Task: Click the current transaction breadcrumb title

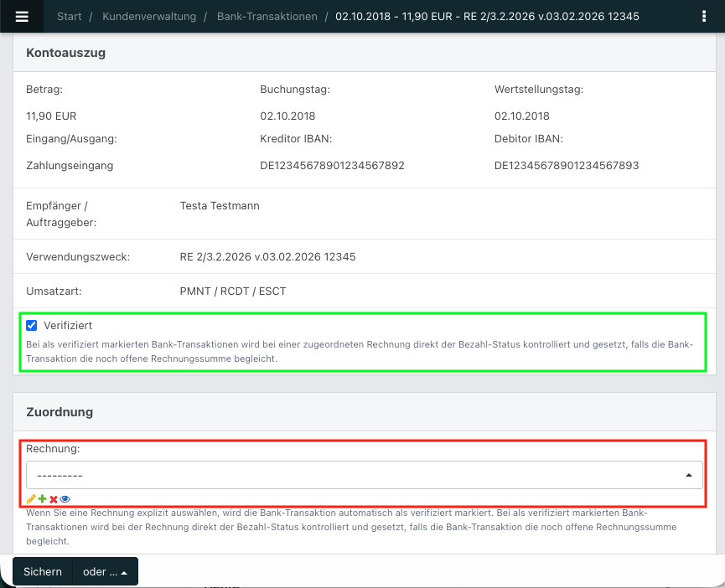Action: pyautogui.click(x=487, y=17)
